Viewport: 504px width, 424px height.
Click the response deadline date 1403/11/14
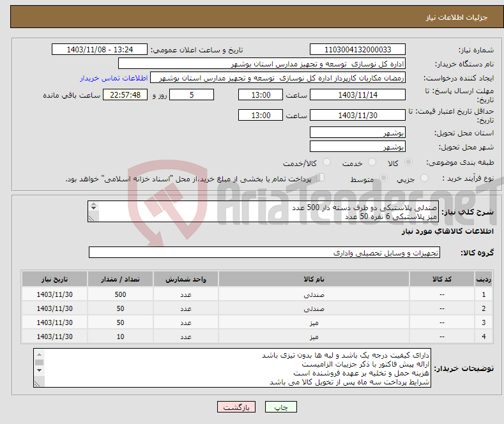tap(358, 95)
